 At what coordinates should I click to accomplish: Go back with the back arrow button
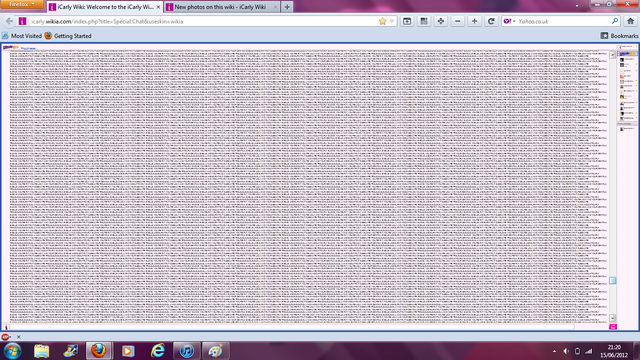[x=9, y=21]
